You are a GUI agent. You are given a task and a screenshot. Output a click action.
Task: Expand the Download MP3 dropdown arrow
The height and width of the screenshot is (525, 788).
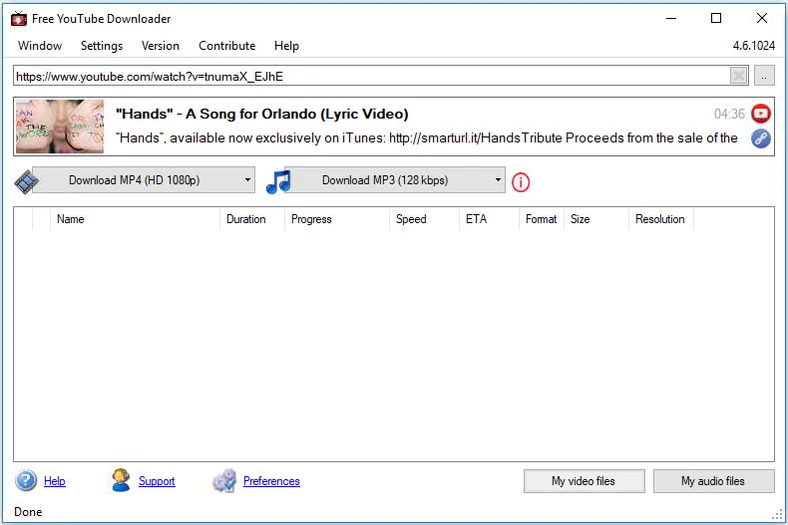(498, 180)
